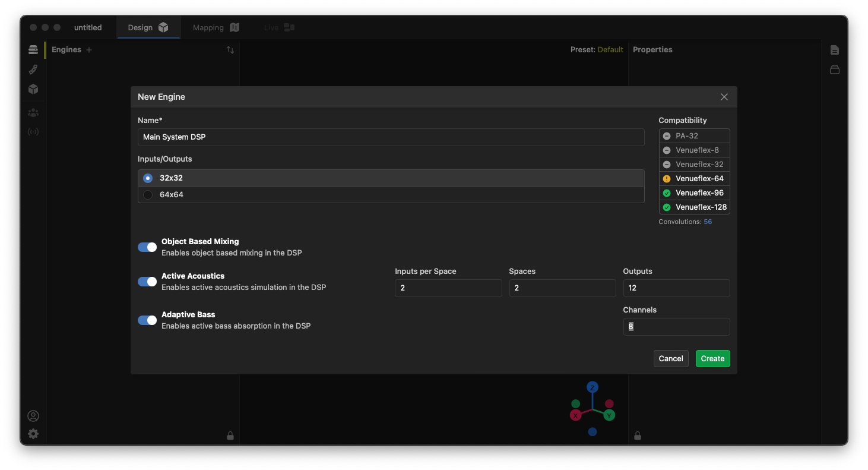Open the document icon in right sidebar

(835, 50)
